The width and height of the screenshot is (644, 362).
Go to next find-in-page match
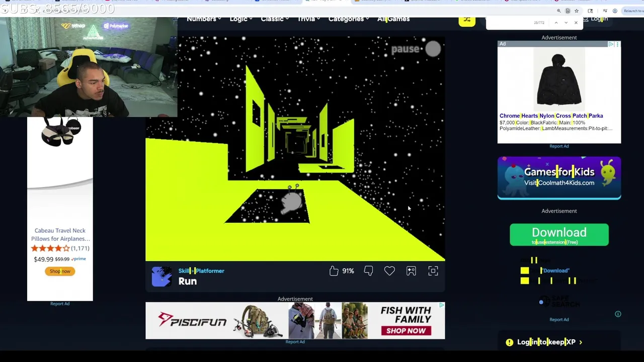coord(566,23)
